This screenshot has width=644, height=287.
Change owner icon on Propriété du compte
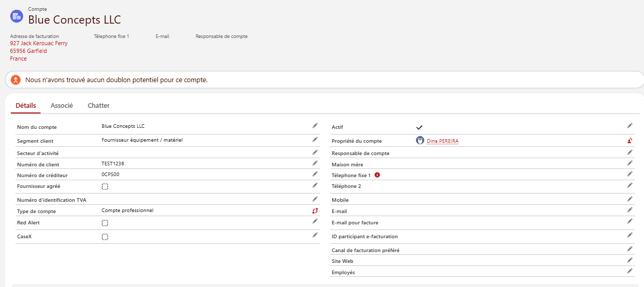[630, 140]
